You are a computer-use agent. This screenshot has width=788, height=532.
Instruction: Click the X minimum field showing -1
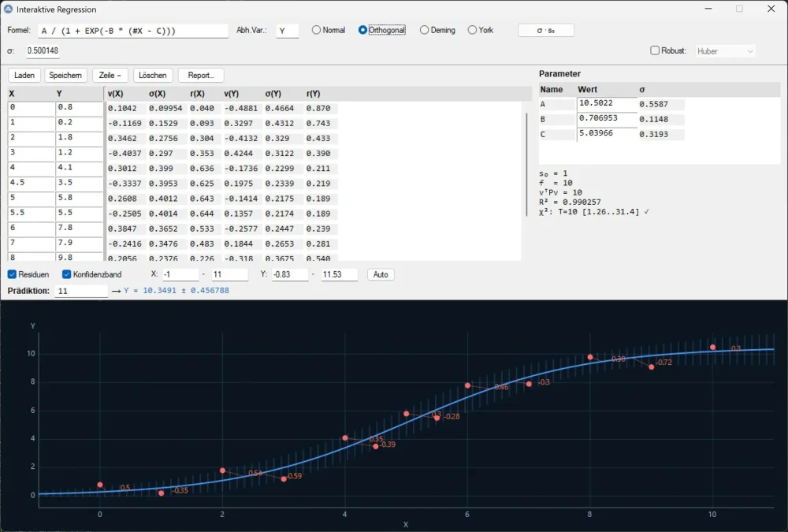pos(180,274)
